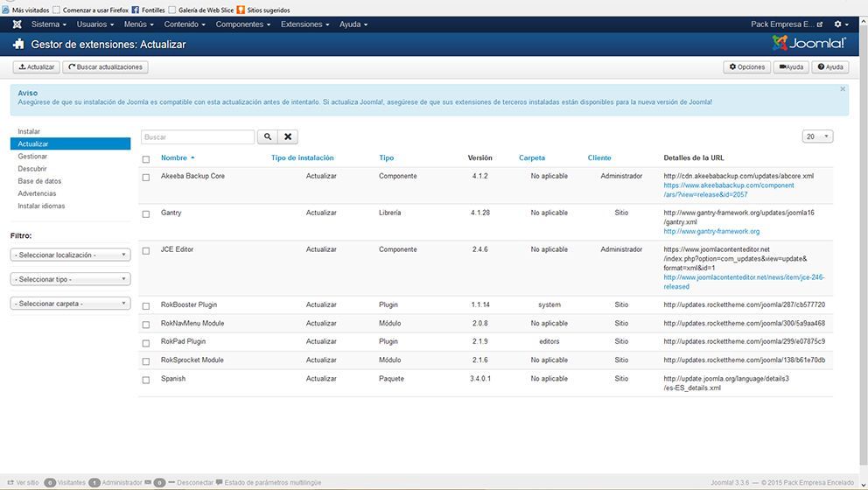This screenshot has width=868, height=490.
Task: Open Galería de Web Slice bookmark
Action: (201, 10)
